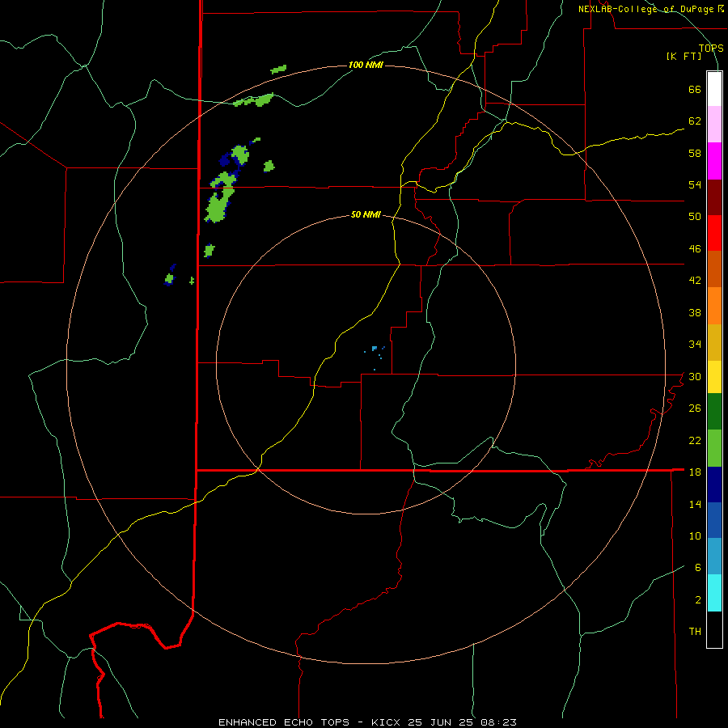The height and width of the screenshot is (728, 728).
Task: Click the medium blue legend swatch
Action: point(714,520)
